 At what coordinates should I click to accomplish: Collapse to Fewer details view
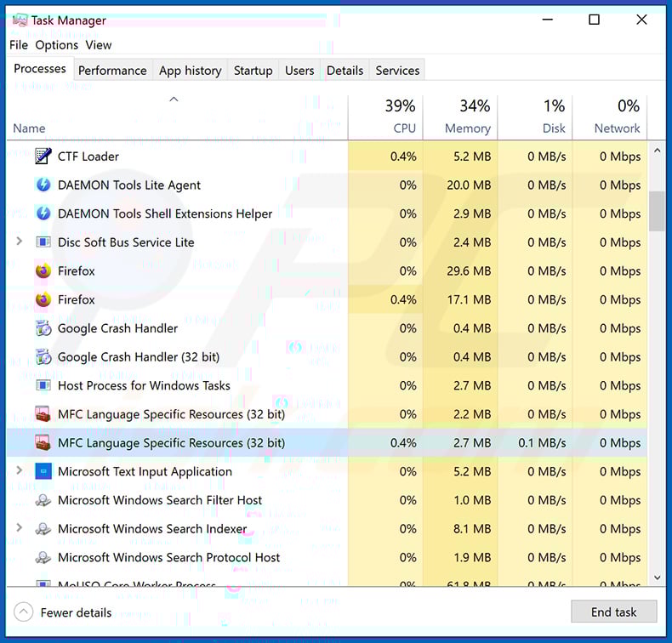(63, 612)
